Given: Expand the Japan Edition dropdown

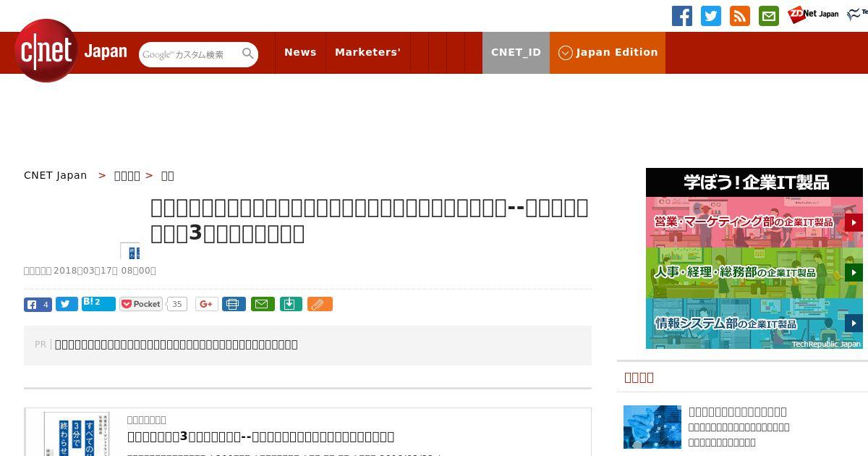Looking at the screenshot, I should (x=608, y=52).
